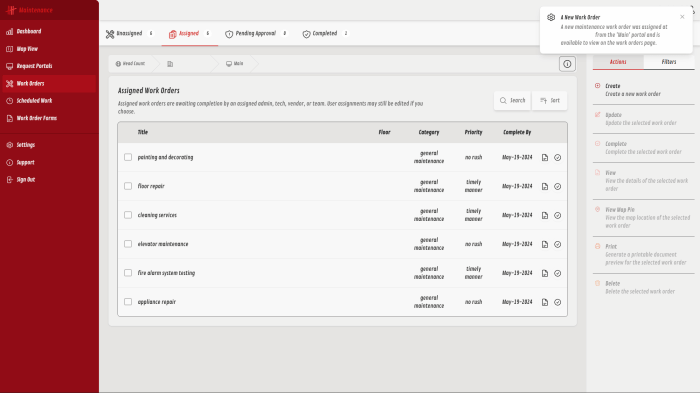Screen dimensions: 700x393
Task: Switch to the Assigned tab
Action: click(189, 33)
